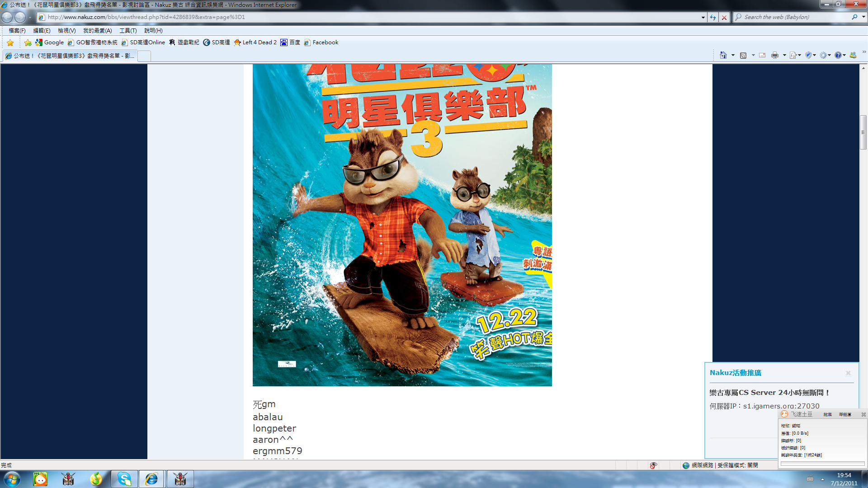
Task: Open the Safety shield toolbar icon
Action: click(811, 55)
